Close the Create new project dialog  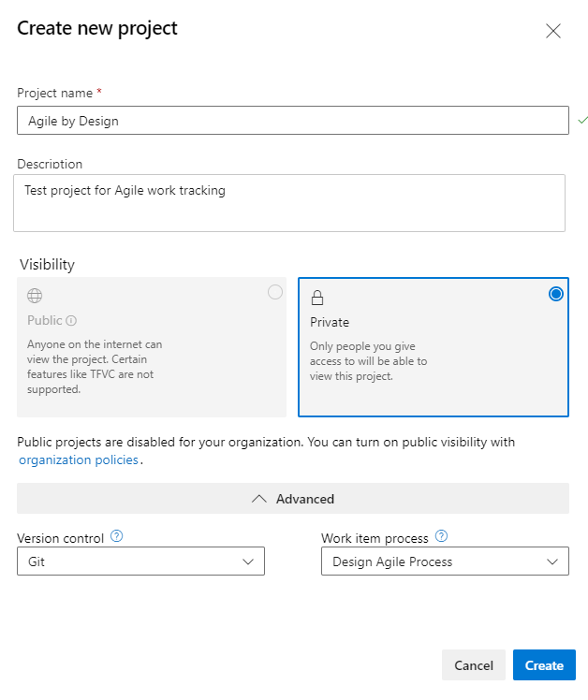553,31
